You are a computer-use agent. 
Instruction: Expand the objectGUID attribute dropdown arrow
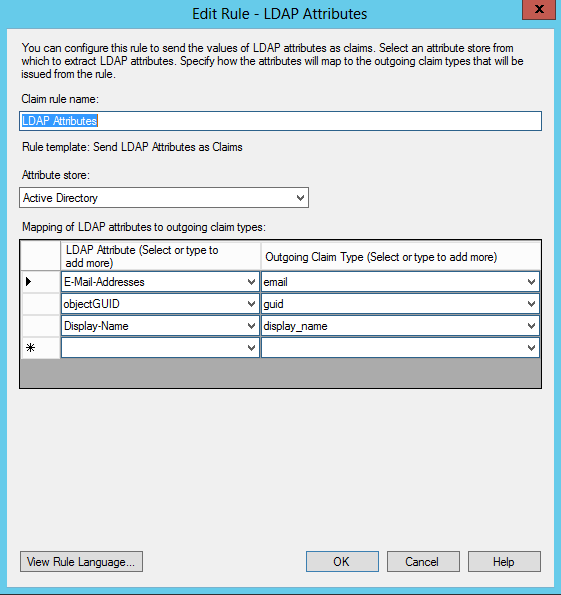coord(251,304)
